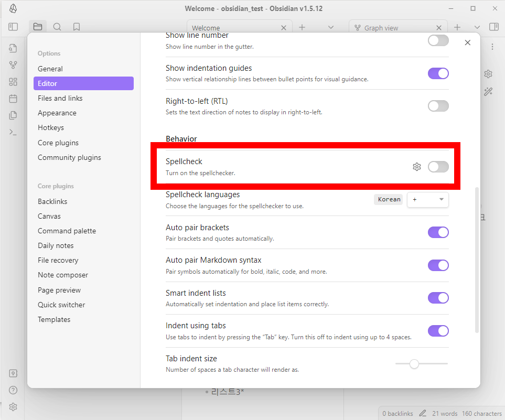Click the Korean language tag

point(389,199)
